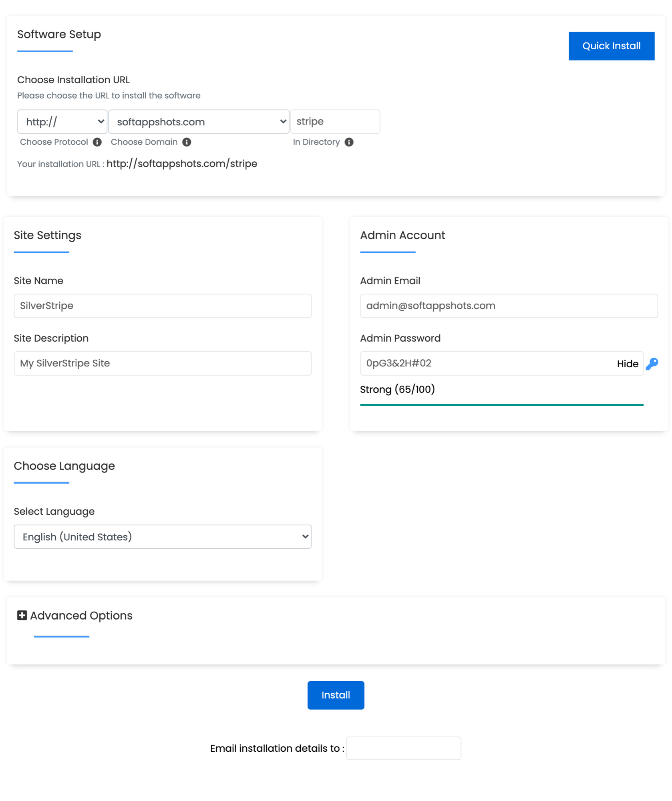Click the Site Name field showing SilverStripe
Screen dimensions: 672x801
click(162, 306)
